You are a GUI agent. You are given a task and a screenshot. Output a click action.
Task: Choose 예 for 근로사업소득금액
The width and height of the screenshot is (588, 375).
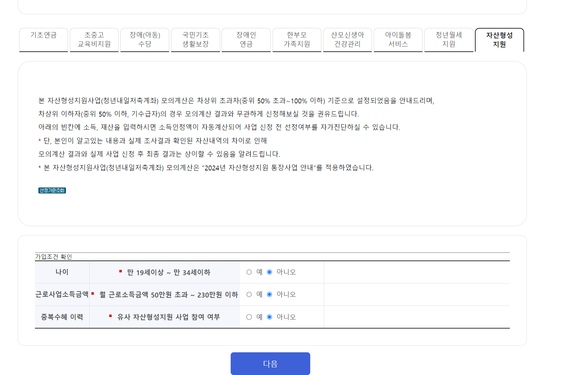[x=249, y=294]
